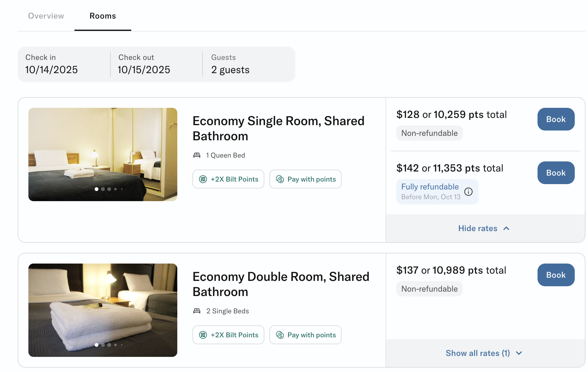Open the Guests selector showing 2 guests
The height and width of the screenshot is (372, 588).
tap(230, 64)
